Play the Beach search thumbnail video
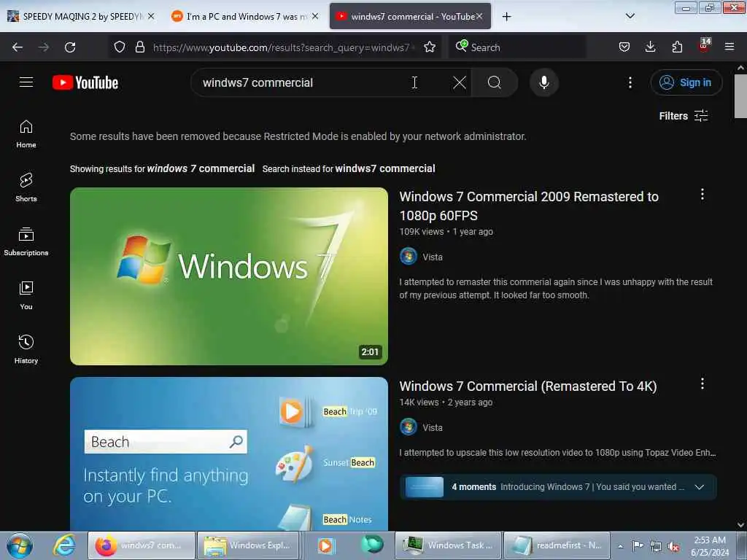Image resolution: width=747 pixels, height=560 pixels. [x=228, y=454]
